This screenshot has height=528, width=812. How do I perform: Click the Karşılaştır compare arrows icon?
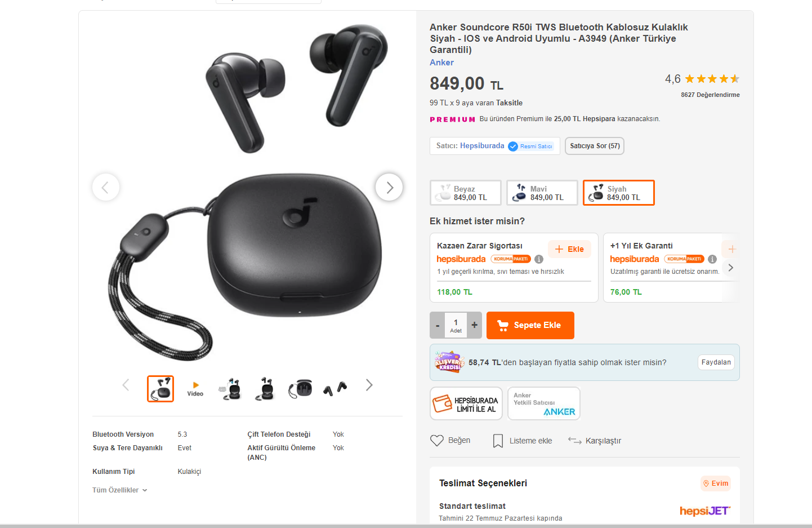tap(574, 441)
